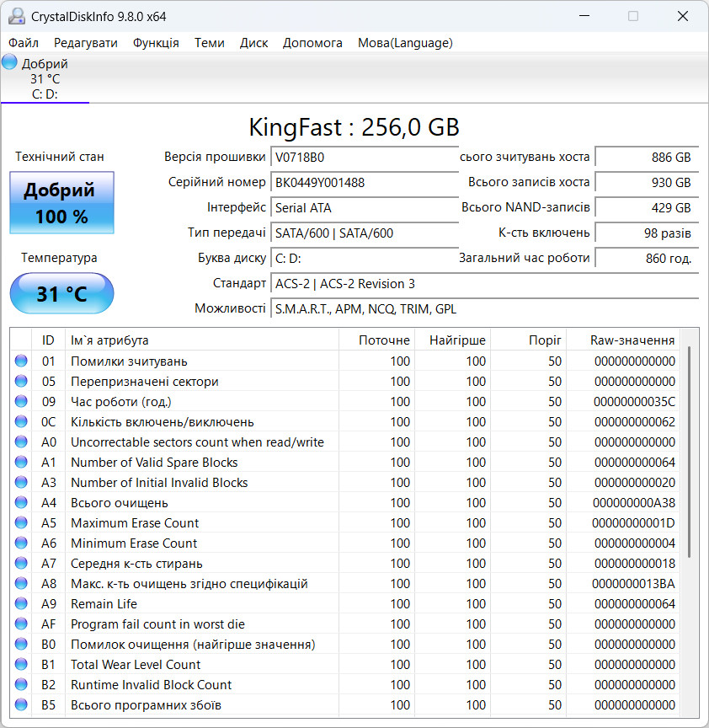Image resolution: width=709 pixels, height=728 pixels.
Task: Click status circle for attribute A4 Всього очищень
Action: point(21,502)
